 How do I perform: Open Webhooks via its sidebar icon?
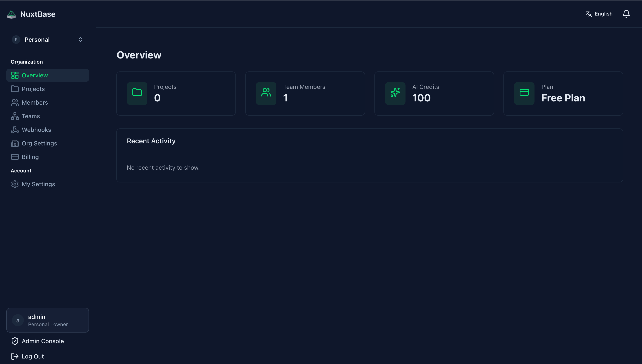pyautogui.click(x=15, y=129)
